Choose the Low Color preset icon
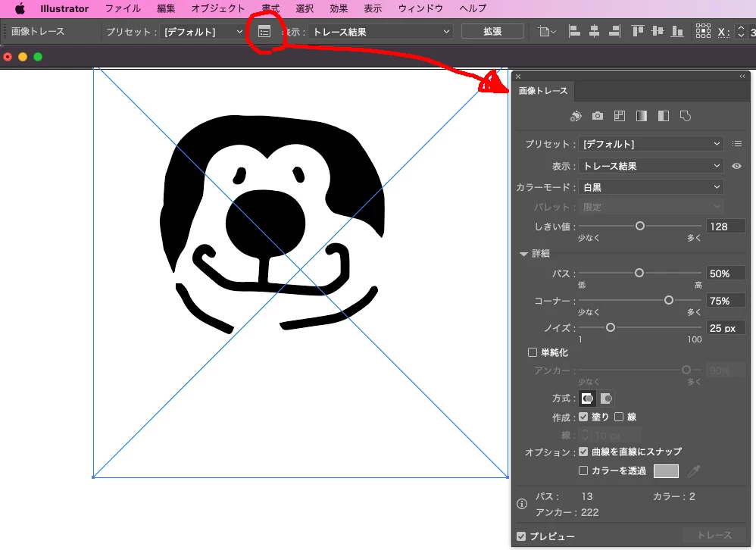Screen dimensions: 756x550 click(620, 116)
